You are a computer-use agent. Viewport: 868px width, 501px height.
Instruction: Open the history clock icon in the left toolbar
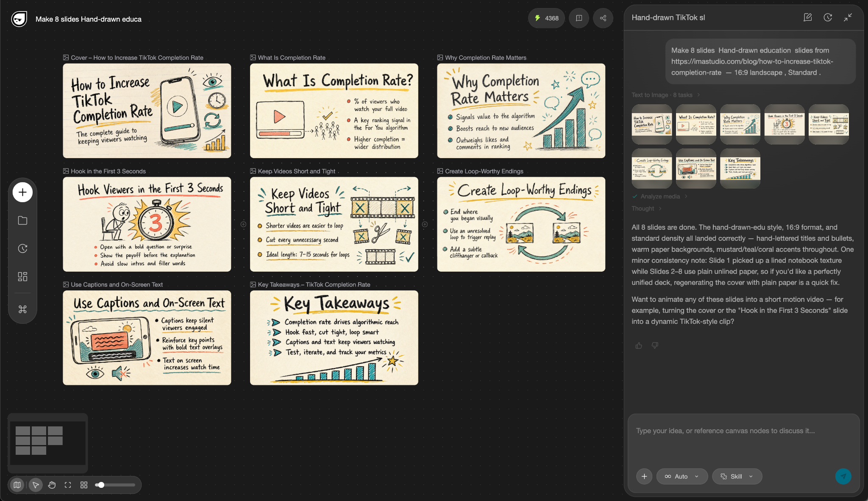(x=22, y=248)
